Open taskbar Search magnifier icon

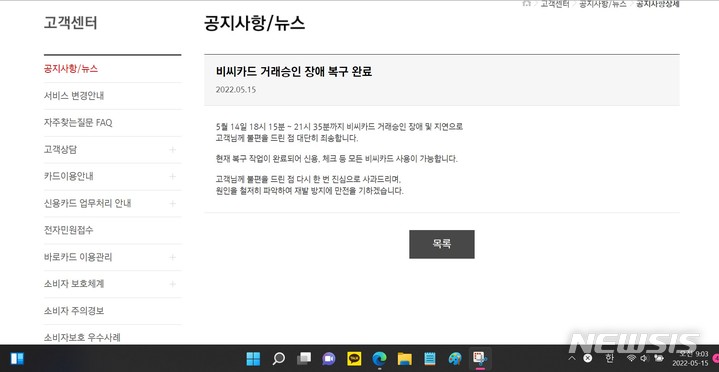(278, 358)
